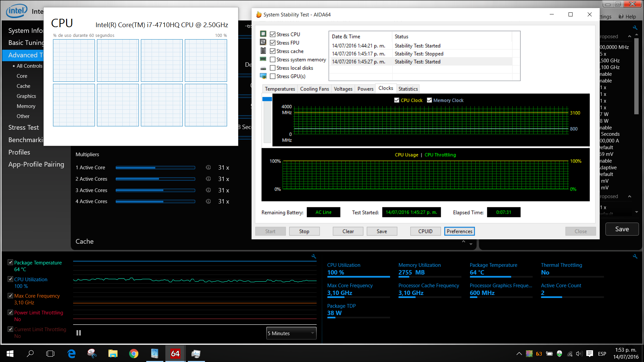Click Stop button in AIDA64
This screenshot has height=362, width=644.
(304, 231)
